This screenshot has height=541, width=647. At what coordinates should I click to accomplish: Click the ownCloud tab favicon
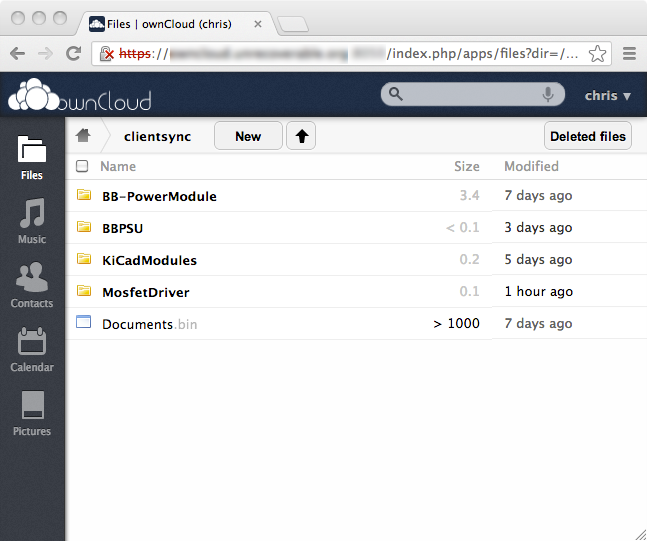coord(97,24)
